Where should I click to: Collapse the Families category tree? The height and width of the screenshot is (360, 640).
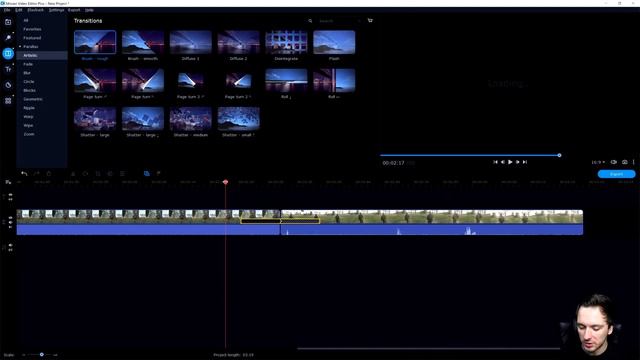point(20,47)
